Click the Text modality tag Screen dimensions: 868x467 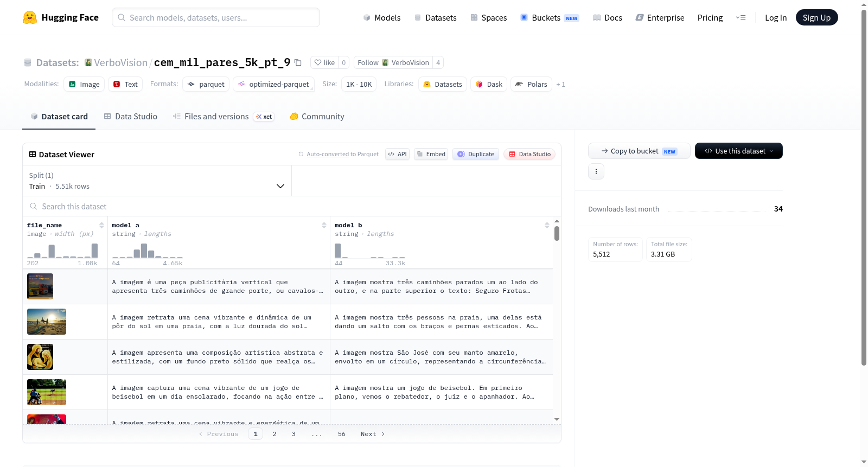click(125, 84)
